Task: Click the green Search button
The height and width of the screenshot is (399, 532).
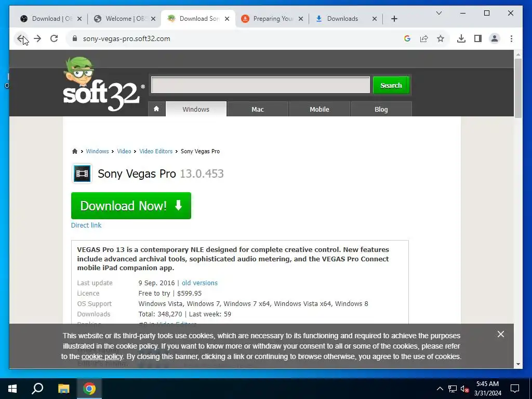Action: pos(391,85)
